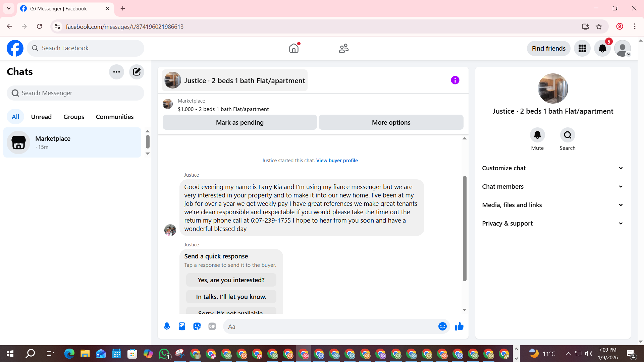Click Mark as pending button
The image size is (644, 362).
coord(239,122)
